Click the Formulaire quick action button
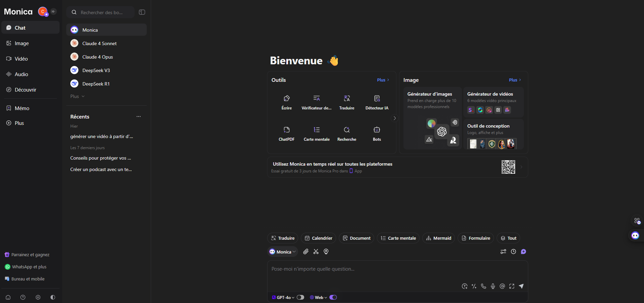The width and height of the screenshot is (644, 303). point(476,238)
